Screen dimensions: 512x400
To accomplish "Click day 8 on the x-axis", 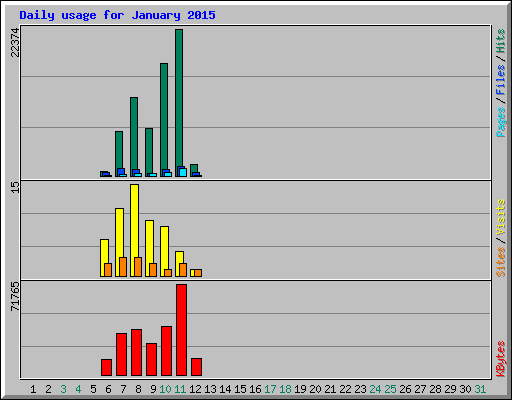I will tap(138, 389).
